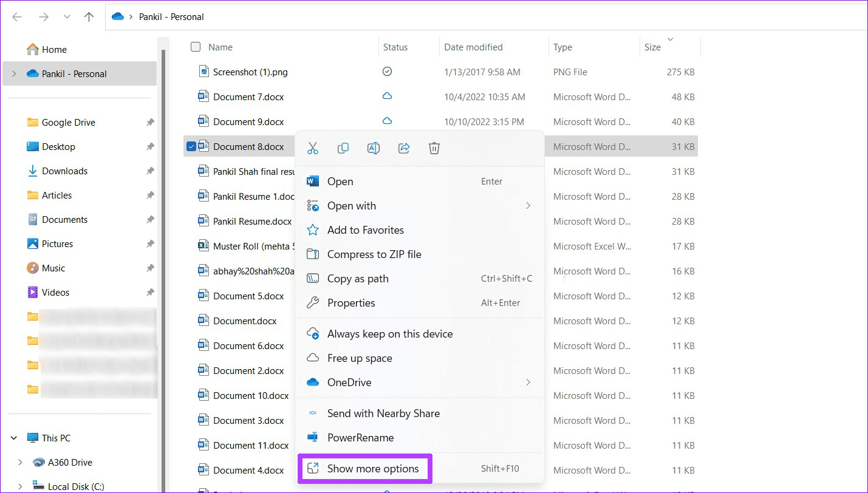Click the Size column sort arrow

click(670, 39)
